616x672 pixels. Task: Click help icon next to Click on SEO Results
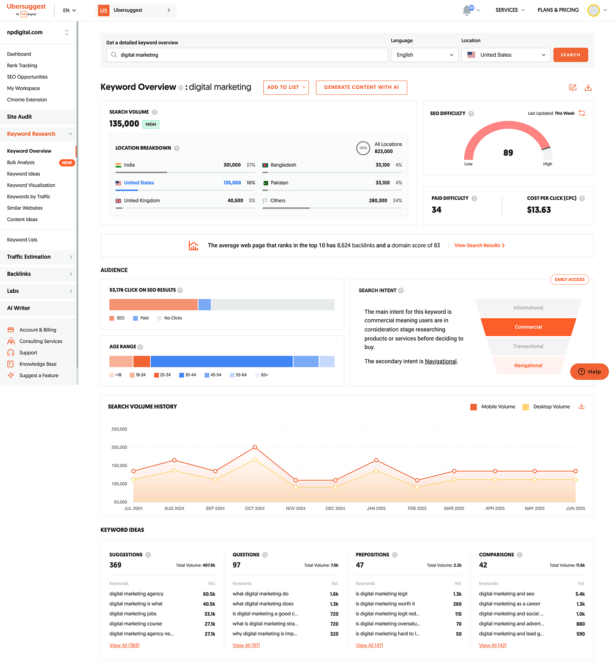tap(180, 290)
